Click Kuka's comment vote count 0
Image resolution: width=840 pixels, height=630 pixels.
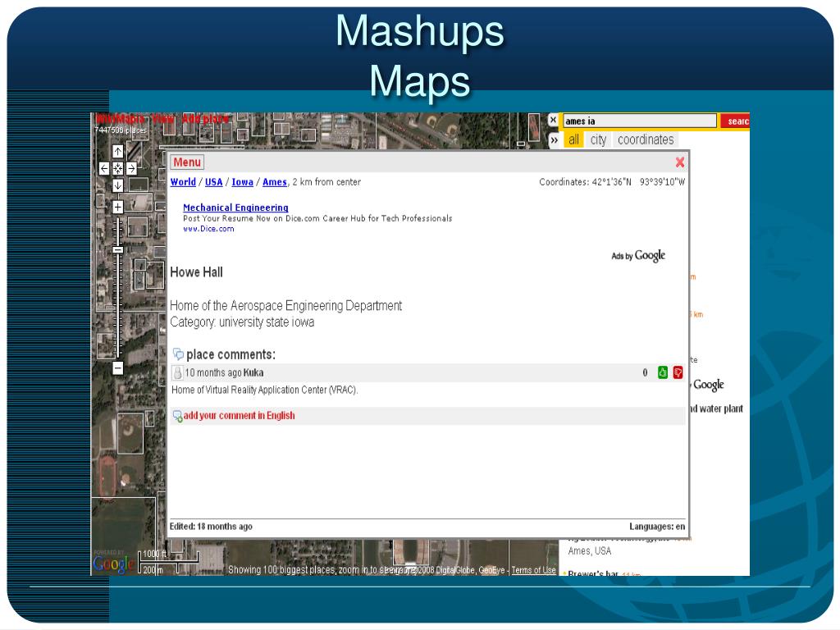tap(645, 372)
